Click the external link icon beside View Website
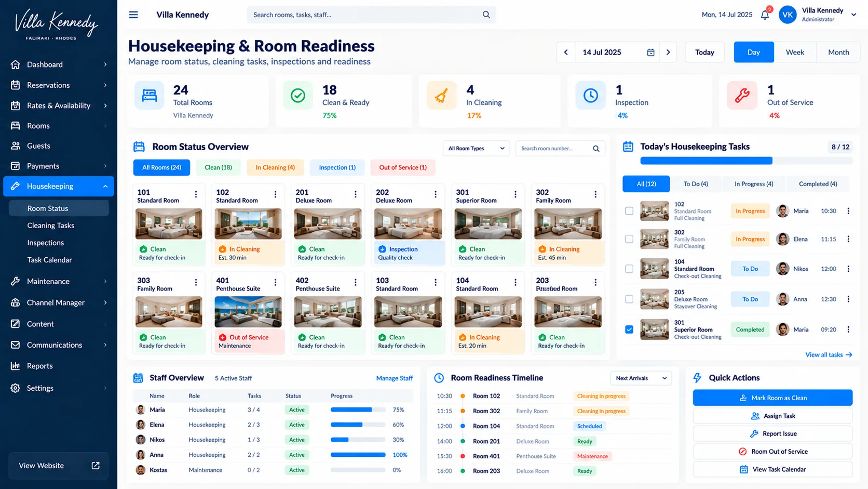The height and width of the screenshot is (489, 868). point(96,466)
